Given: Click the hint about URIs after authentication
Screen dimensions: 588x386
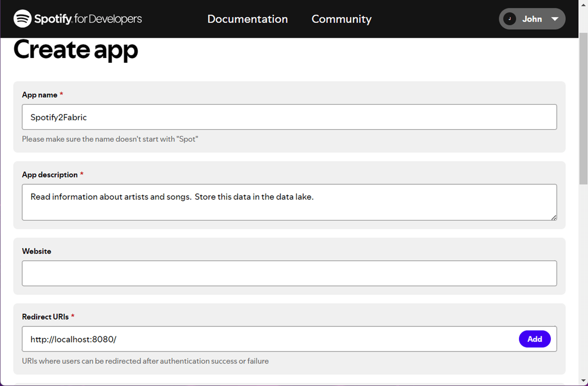Looking at the screenshot, I should pyautogui.click(x=145, y=361).
